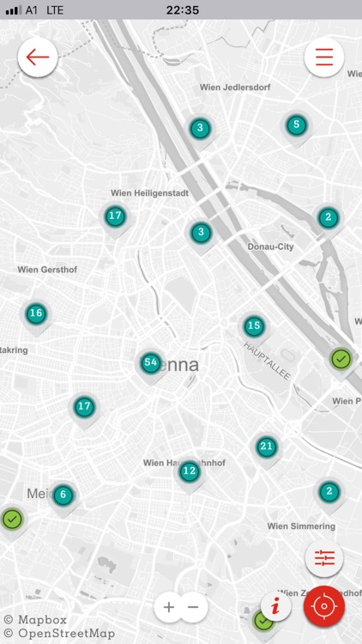This screenshot has width=362, height=644.
Task: Open the hamburger menu button
Action: pyautogui.click(x=324, y=57)
